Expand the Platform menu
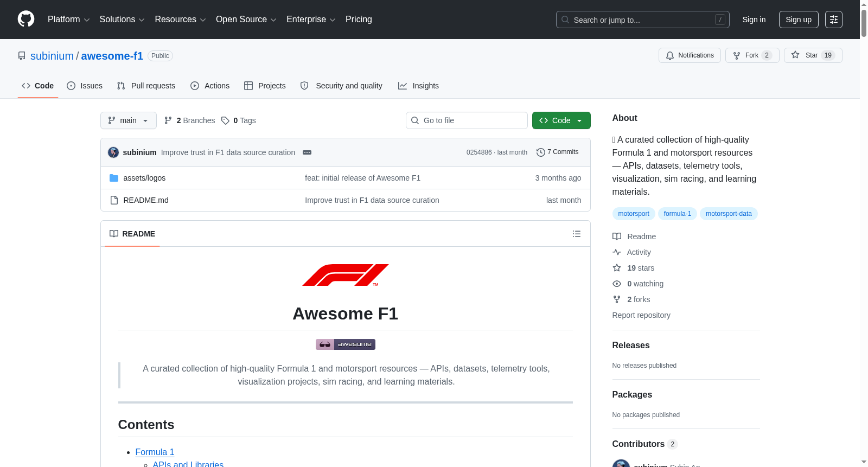Screen dimensions: 868x467 [x=68, y=20]
